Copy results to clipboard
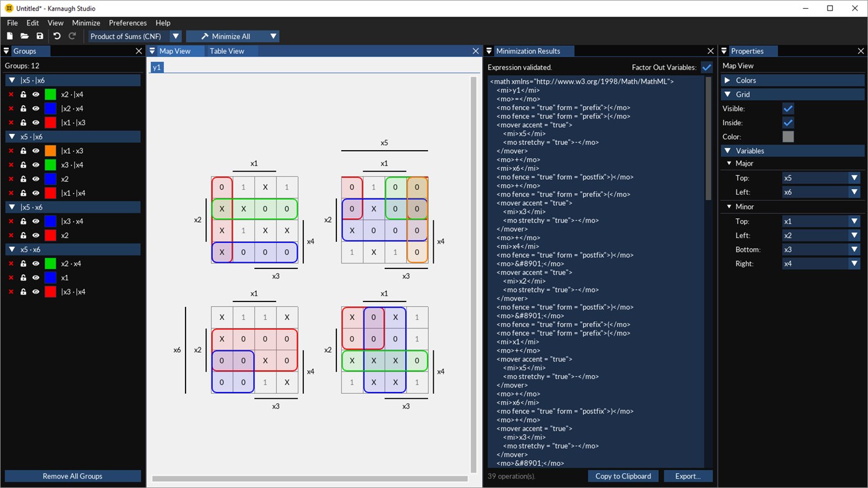 coord(622,476)
